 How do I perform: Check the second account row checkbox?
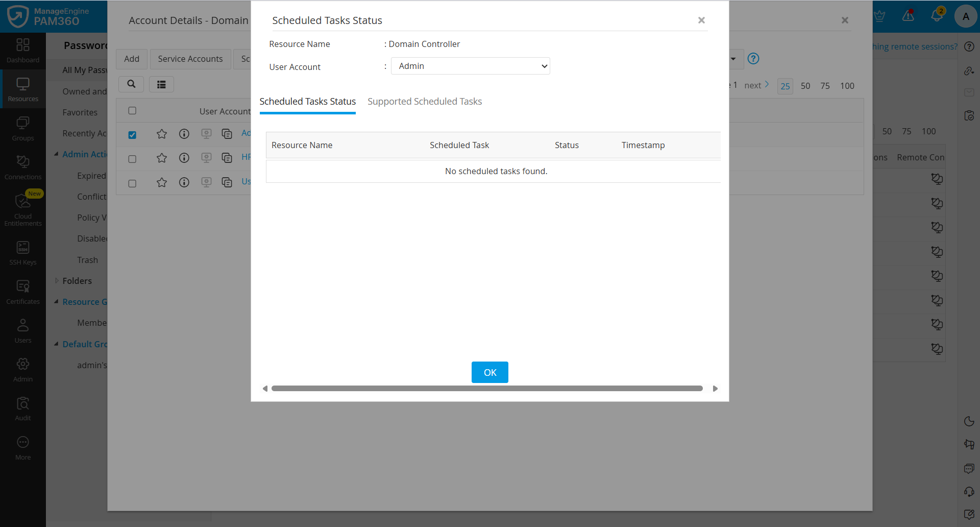pos(132,159)
